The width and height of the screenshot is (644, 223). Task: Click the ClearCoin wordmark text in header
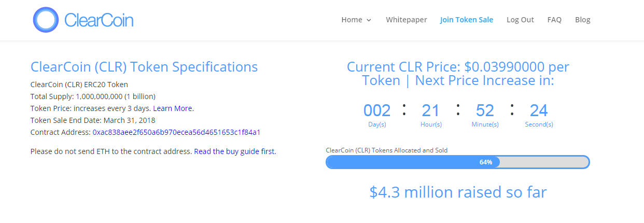[99, 20]
